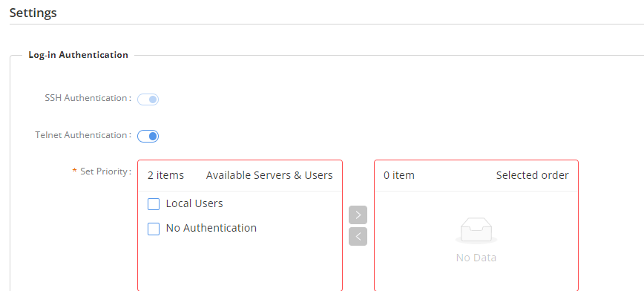Toggle the SSH Authentication switch
Image resolution: width=644 pixels, height=291 pixels.
pos(148,99)
